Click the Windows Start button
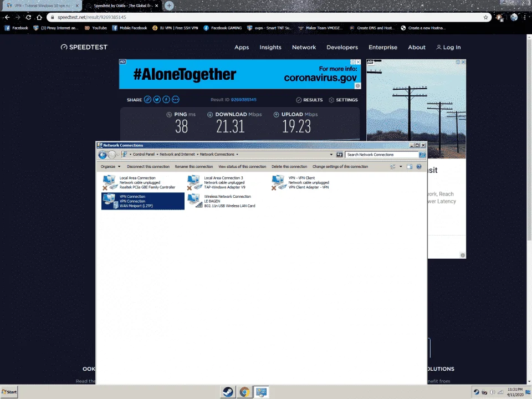The image size is (532, 399). [x=9, y=392]
